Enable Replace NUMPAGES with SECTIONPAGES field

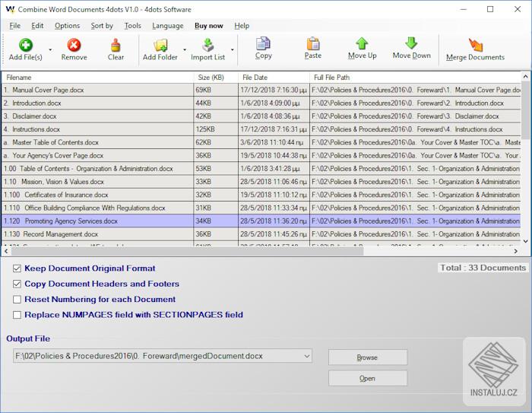pyautogui.click(x=17, y=315)
